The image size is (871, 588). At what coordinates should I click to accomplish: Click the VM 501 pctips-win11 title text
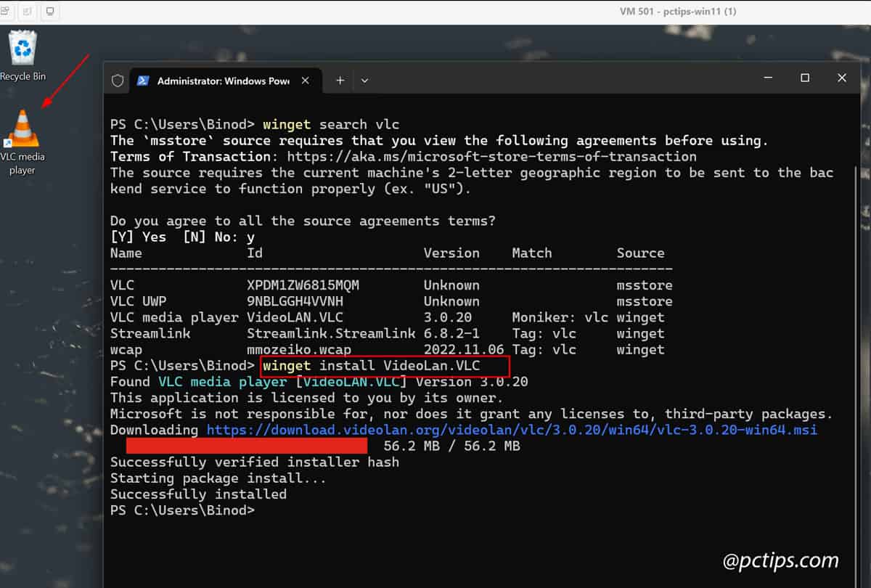point(677,12)
